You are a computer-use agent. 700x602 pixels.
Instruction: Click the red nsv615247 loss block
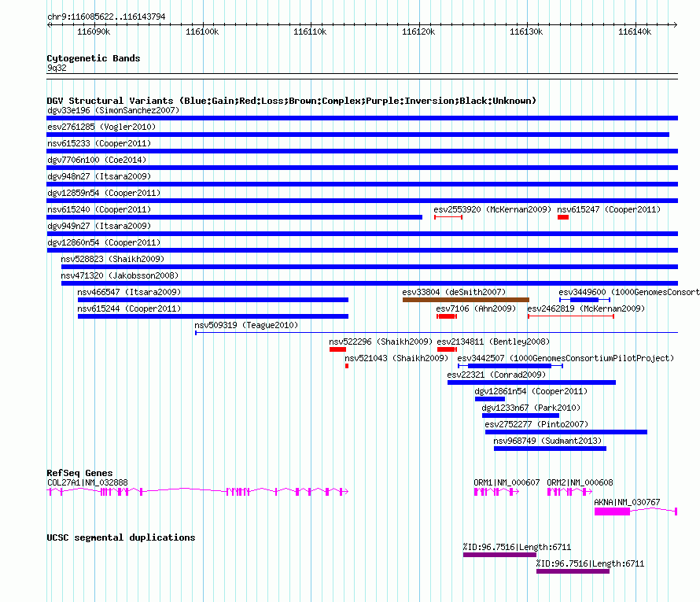(x=563, y=217)
